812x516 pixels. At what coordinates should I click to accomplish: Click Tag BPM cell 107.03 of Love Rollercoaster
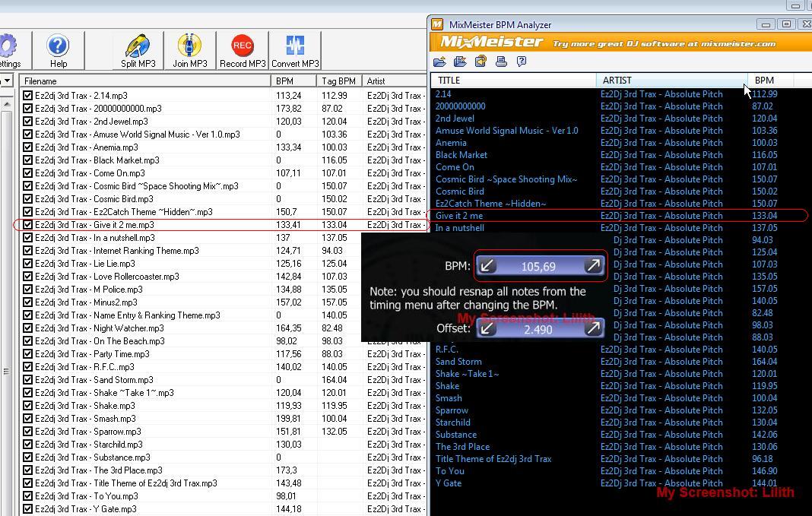click(x=335, y=277)
